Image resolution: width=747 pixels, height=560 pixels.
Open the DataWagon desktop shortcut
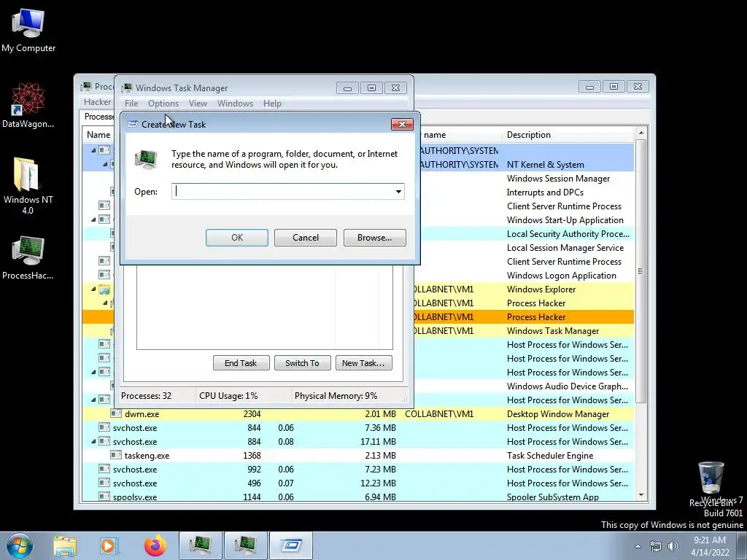click(x=28, y=106)
